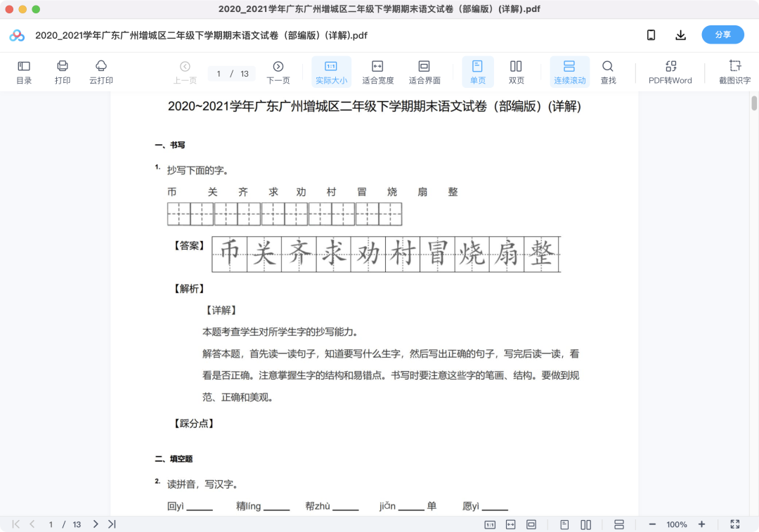Select 实际大小 actual size view
This screenshot has height=532, width=759.
coord(331,72)
